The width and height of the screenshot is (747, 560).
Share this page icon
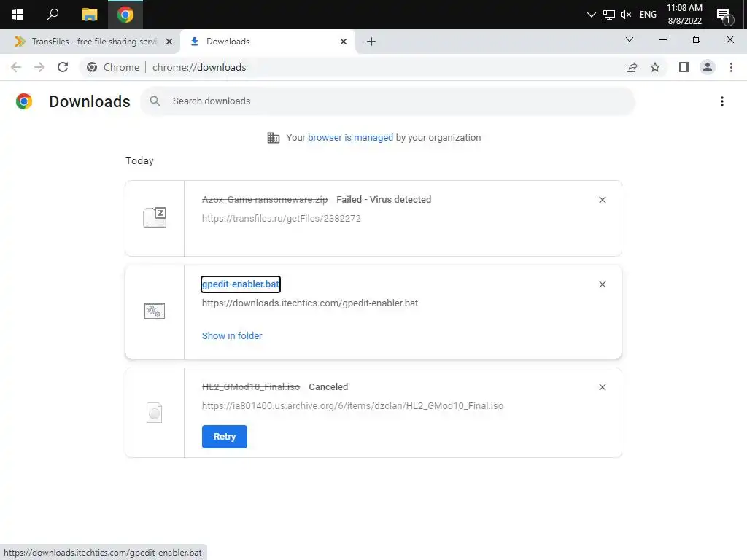(632, 67)
